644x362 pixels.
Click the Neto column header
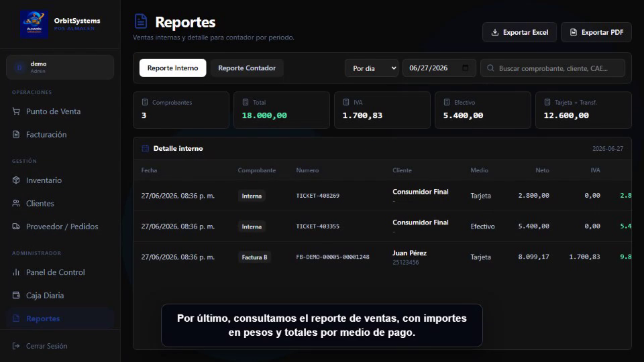pos(542,170)
